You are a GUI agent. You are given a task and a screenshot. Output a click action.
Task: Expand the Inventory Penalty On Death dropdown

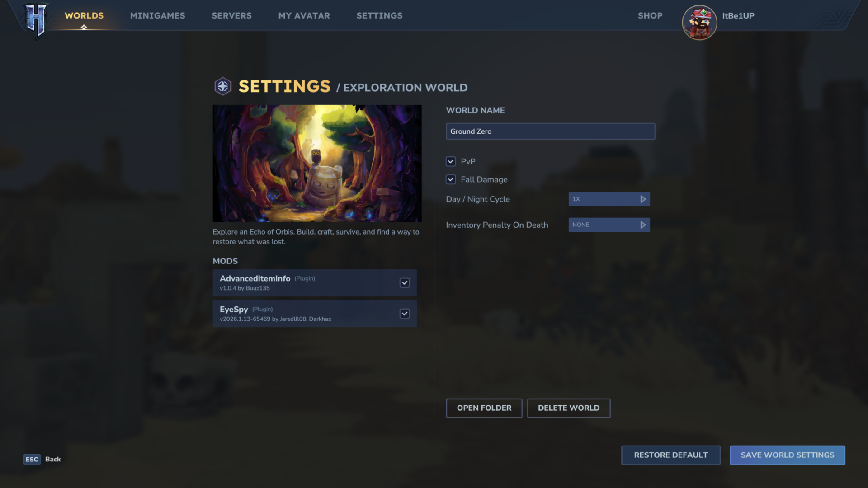609,225
